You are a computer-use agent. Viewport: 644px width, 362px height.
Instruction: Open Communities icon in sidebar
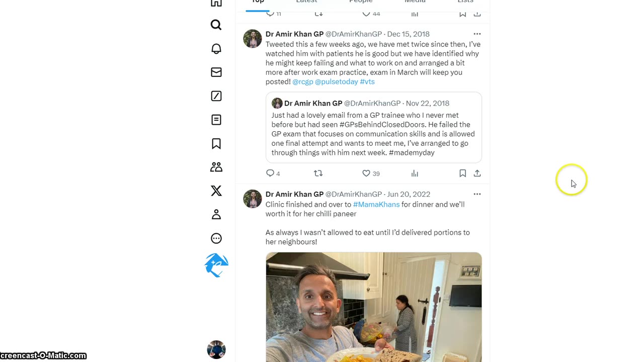coord(216,167)
